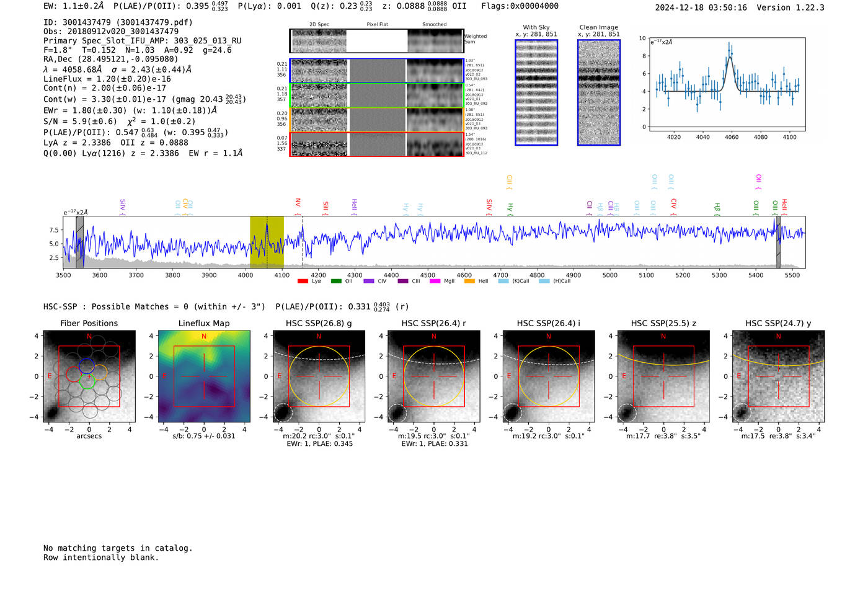Open the HSC SSP(24.7) y image
The width and height of the screenshot is (868, 591).
coord(778,376)
